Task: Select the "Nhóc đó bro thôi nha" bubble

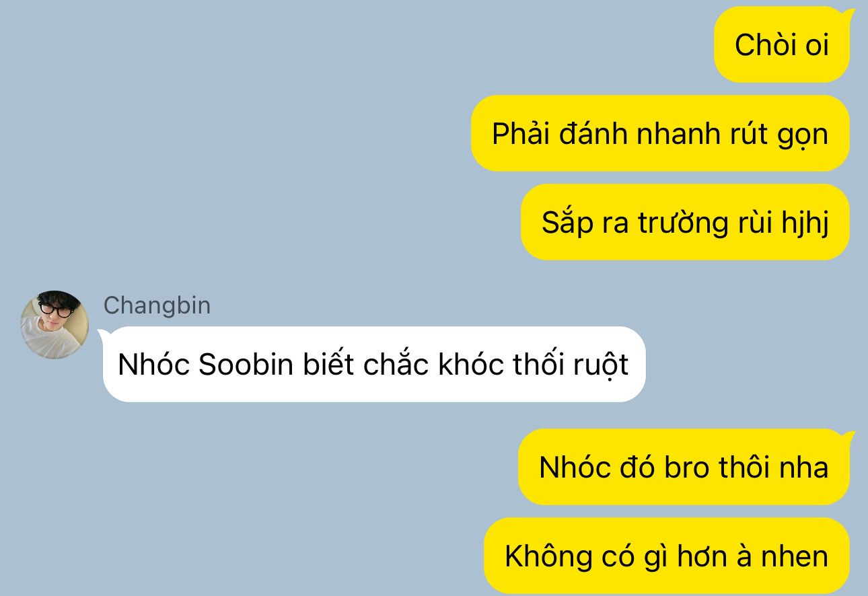Action: pyautogui.click(x=684, y=467)
